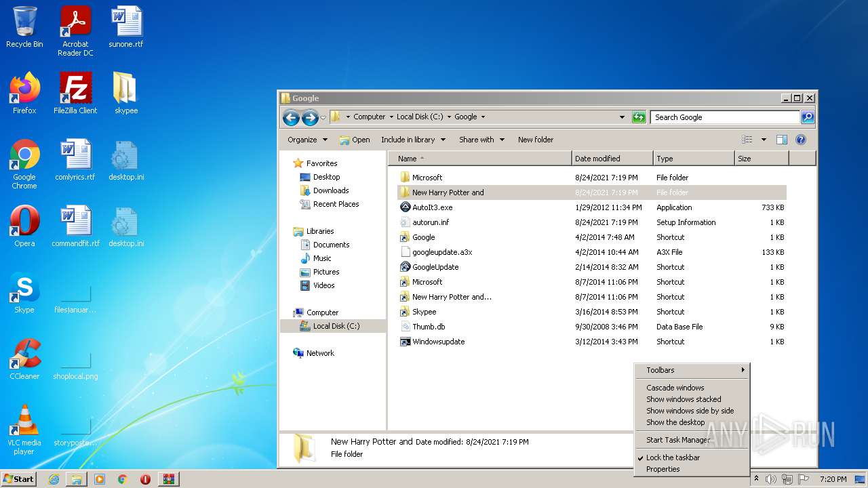
Task: Open taskbar Properties from context menu
Action: click(692, 469)
